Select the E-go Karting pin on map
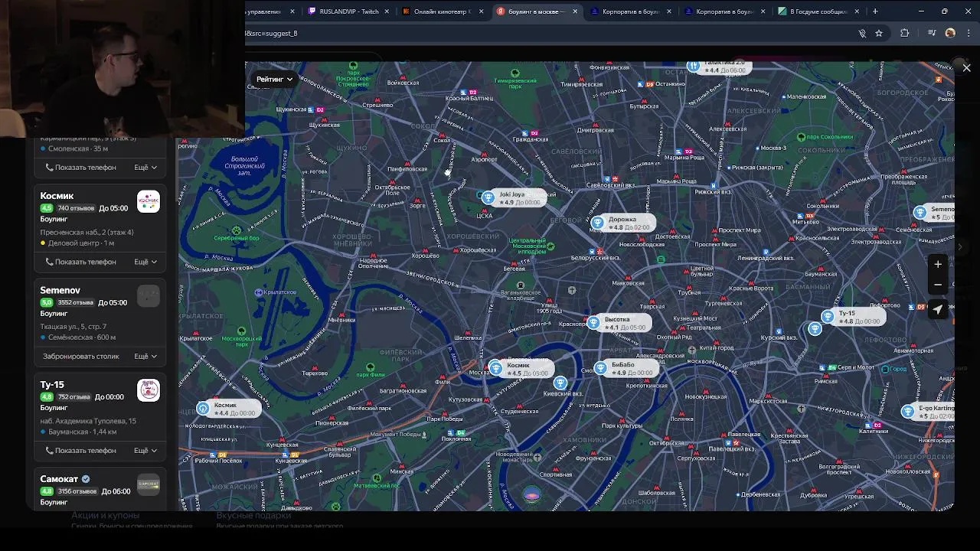 click(x=908, y=412)
